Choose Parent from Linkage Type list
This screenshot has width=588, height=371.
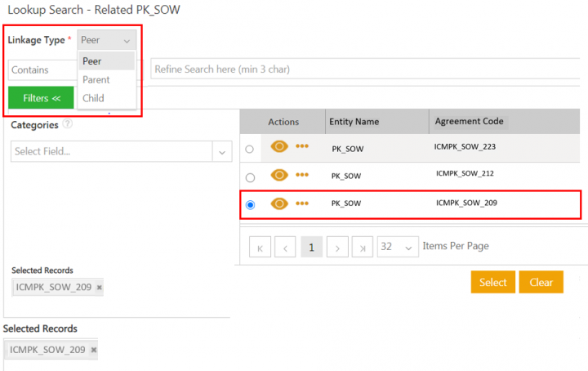pyautogui.click(x=96, y=80)
